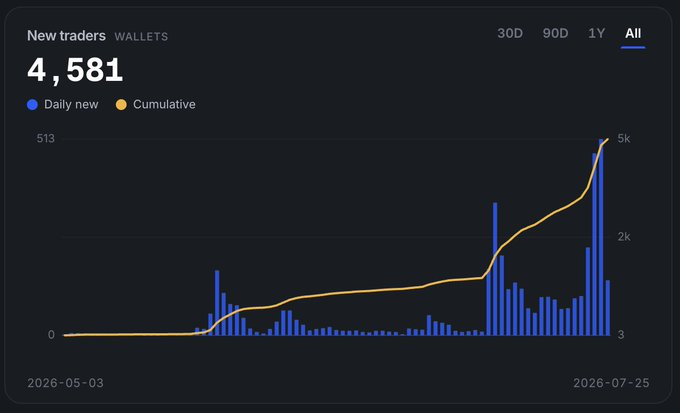The image size is (680, 413).
Task: Click the yellow Cumulative legend dot
Action: pos(121,105)
